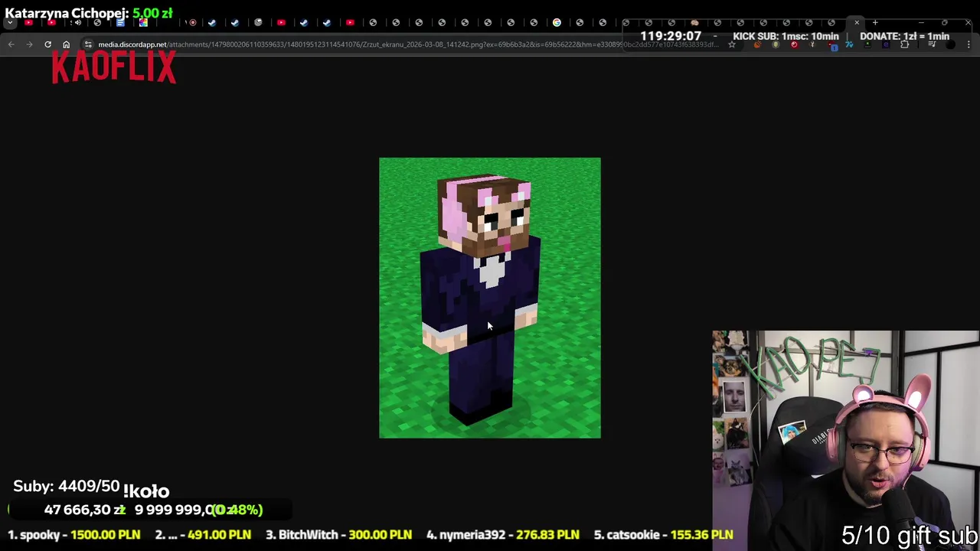
Task: Click the shield extension icon
Action: pyautogui.click(x=776, y=44)
